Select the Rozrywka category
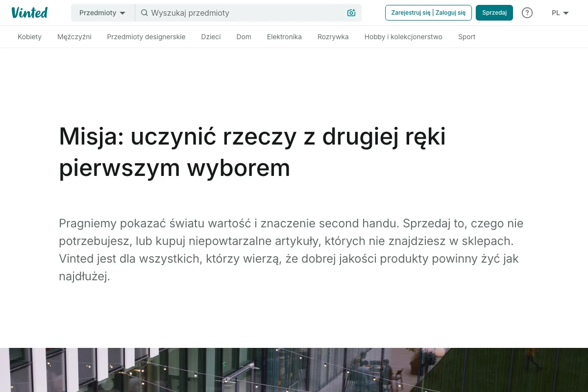 (333, 37)
